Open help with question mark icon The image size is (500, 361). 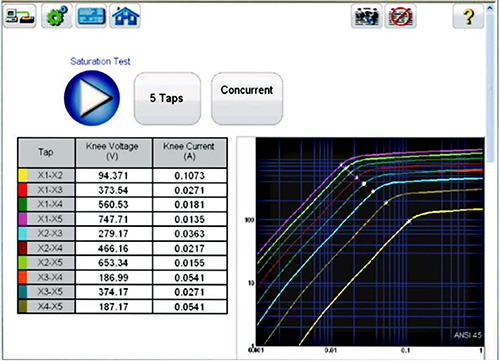(x=468, y=16)
